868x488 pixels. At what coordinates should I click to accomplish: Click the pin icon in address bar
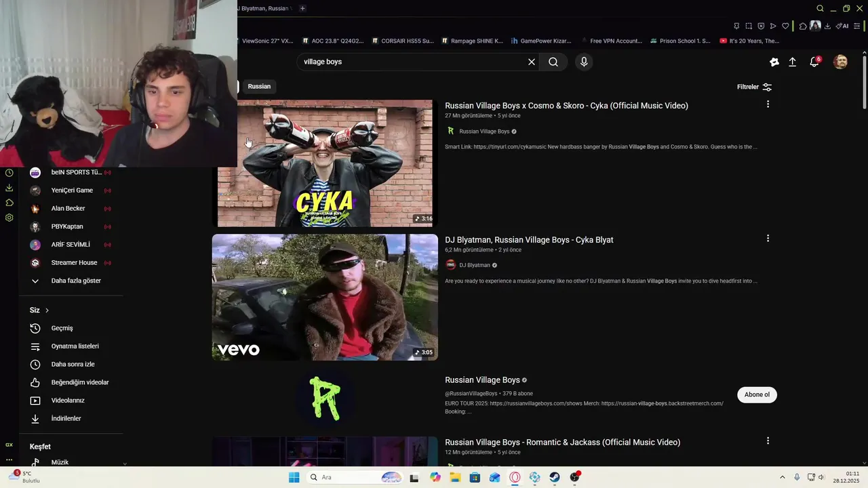[x=736, y=26]
